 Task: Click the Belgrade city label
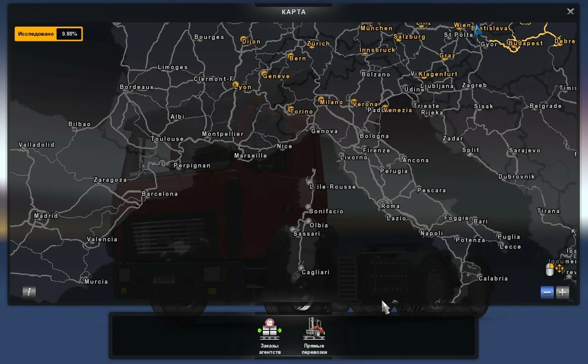click(x=546, y=106)
